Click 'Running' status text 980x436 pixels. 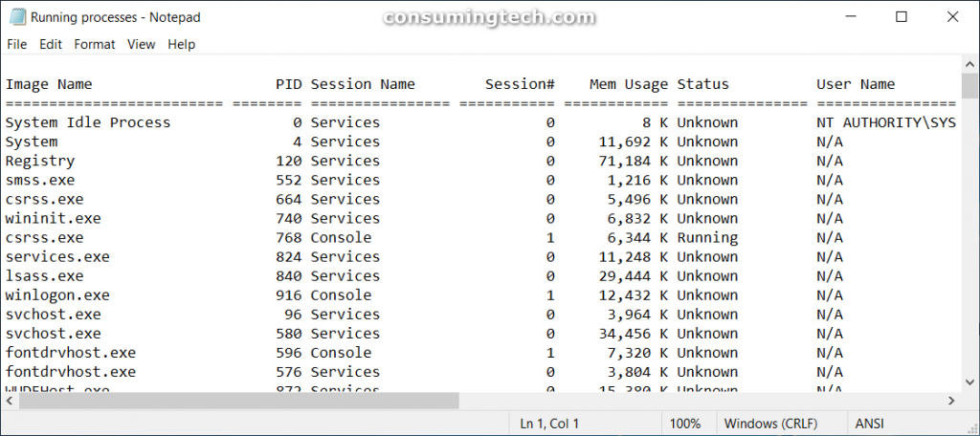click(707, 238)
